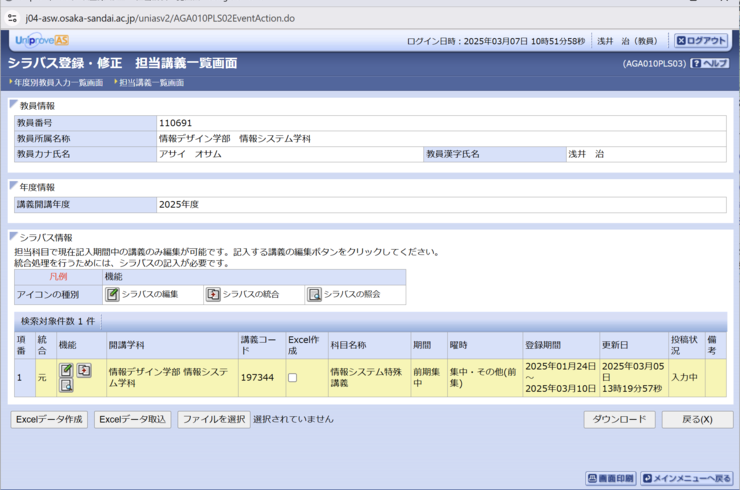Screen dimensions: 740x490
Task: Click the 2025年03月05日 update date cell
Action: pos(633,378)
